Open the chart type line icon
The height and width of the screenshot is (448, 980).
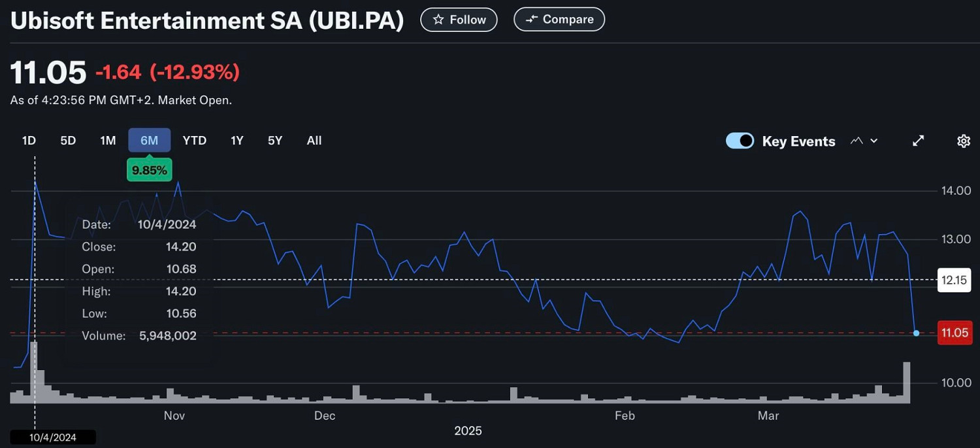857,140
